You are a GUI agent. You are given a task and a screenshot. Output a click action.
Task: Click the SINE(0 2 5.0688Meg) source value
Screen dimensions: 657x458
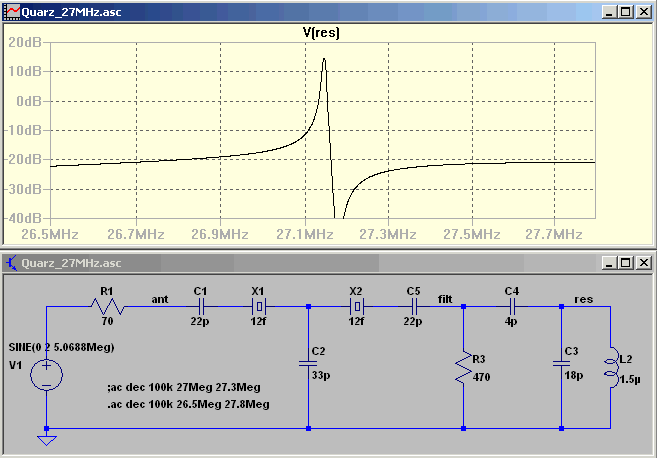pyautogui.click(x=62, y=347)
